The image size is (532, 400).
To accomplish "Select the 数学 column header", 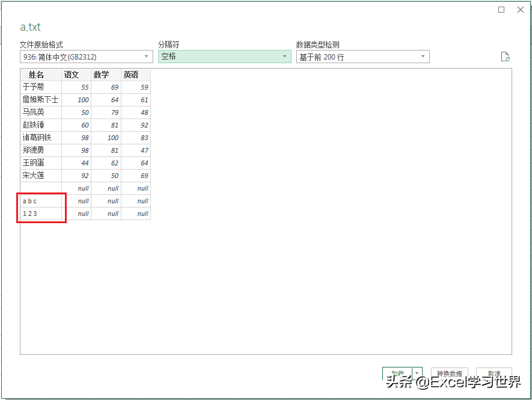I will click(102, 75).
